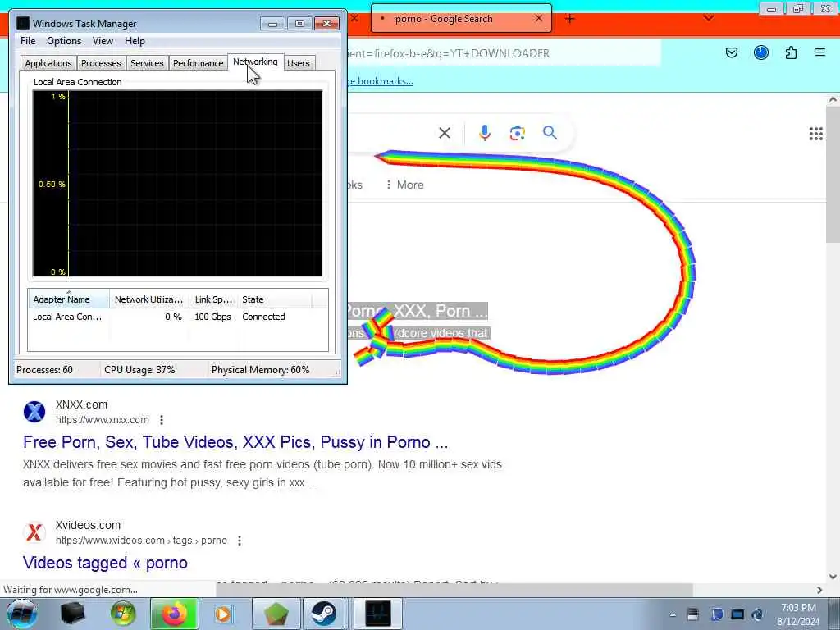Sort by the State column header
840x630 pixels.
[274, 299]
